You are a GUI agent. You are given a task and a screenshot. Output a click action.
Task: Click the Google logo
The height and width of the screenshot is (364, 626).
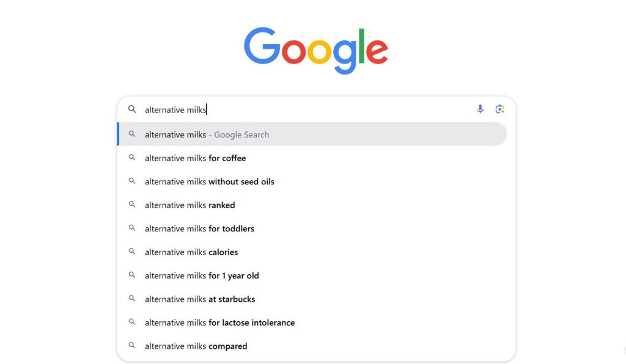click(315, 48)
